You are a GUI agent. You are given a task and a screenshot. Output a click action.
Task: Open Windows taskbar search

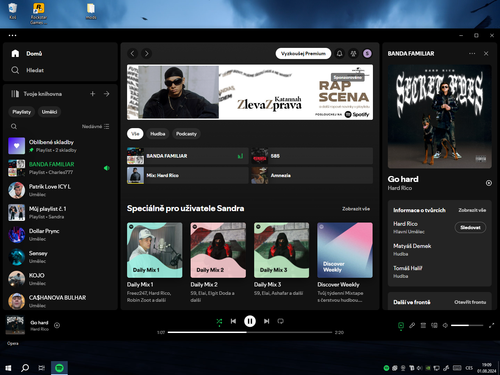point(25,368)
